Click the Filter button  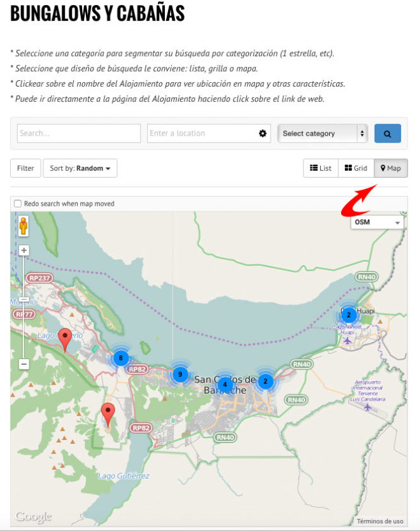25,168
